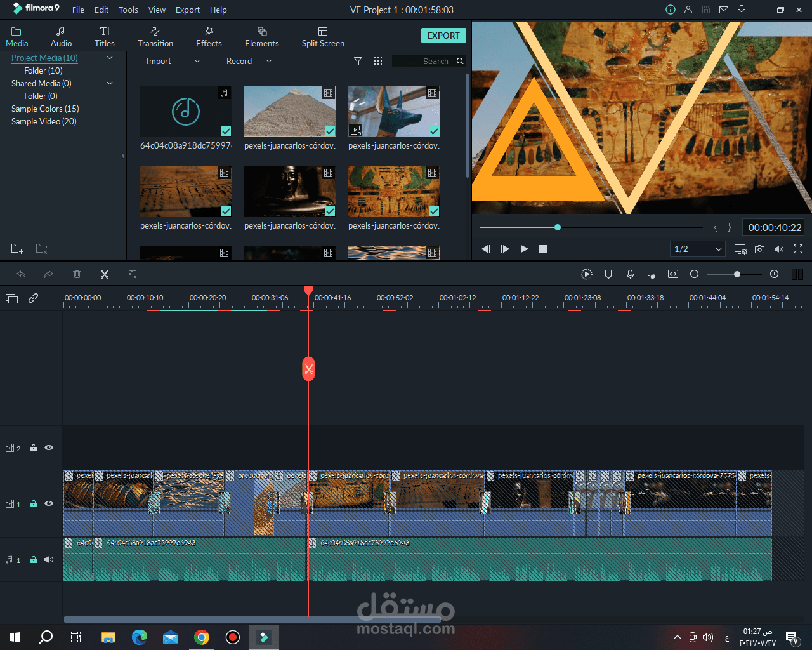The image size is (812, 650).
Task: Switch to the Elements tab
Action: (262, 37)
